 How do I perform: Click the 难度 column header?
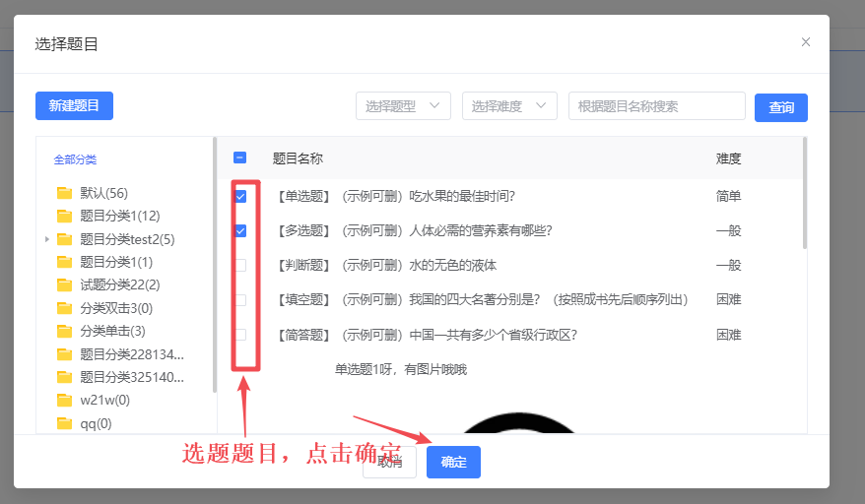pyautogui.click(x=728, y=158)
